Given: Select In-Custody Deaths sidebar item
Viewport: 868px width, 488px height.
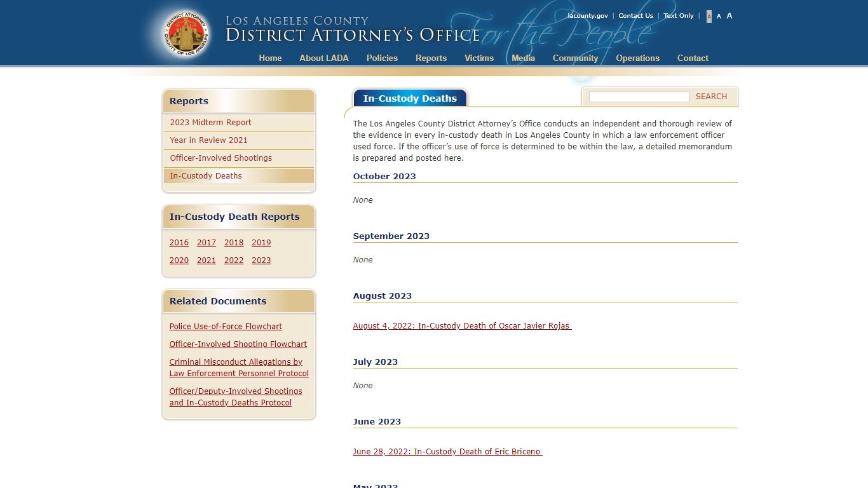Looking at the screenshot, I should tap(239, 176).
